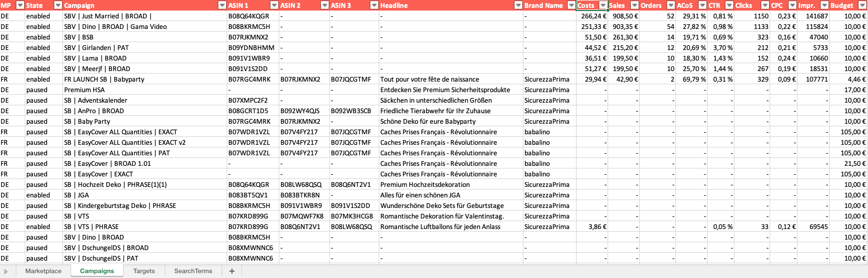The height and width of the screenshot is (278, 868).
Task: Open the Headline column filter dropdown
Action: tap(518, 5)
